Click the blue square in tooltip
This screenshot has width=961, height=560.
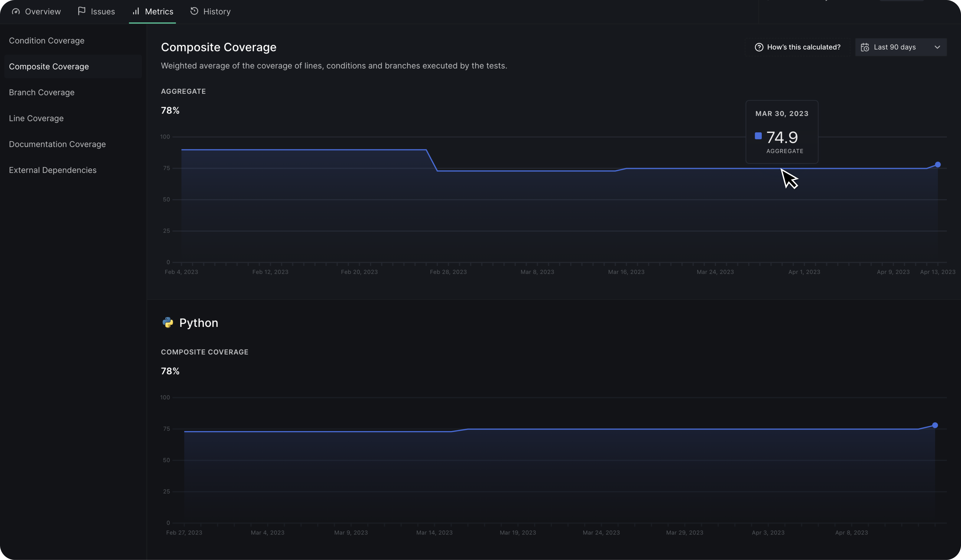coord(758,136)
